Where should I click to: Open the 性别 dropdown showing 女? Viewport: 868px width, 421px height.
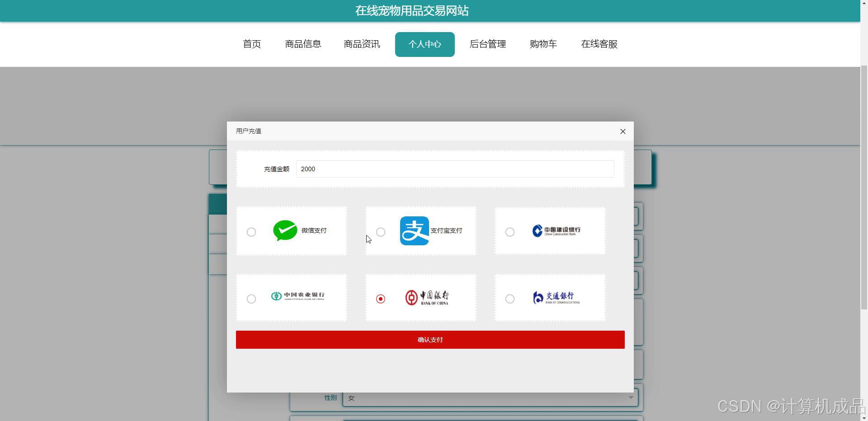[x=490, y=398]
